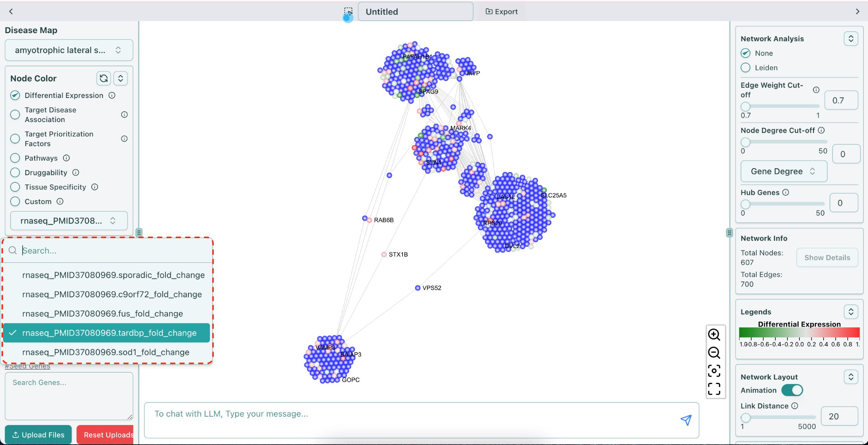Open the Disease Map dropdown

tap(69, 50)
